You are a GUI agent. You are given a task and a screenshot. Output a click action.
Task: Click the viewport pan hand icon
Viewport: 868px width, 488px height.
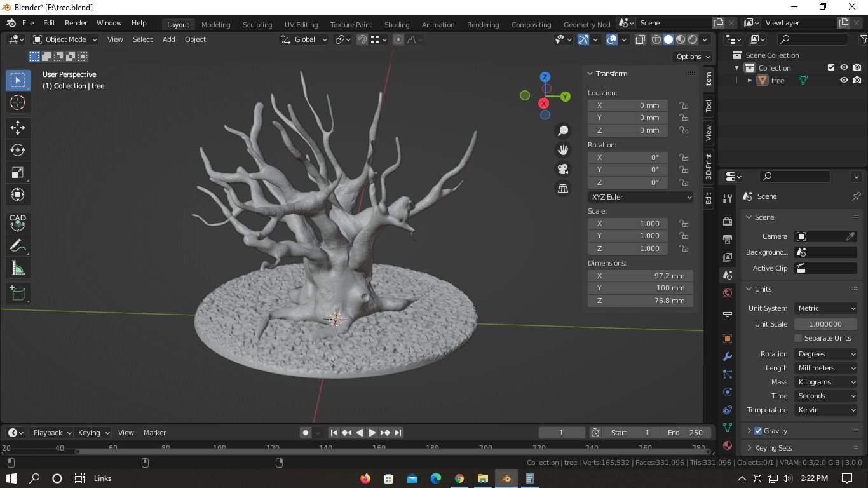pyautogui.click(x=563, y=150)
